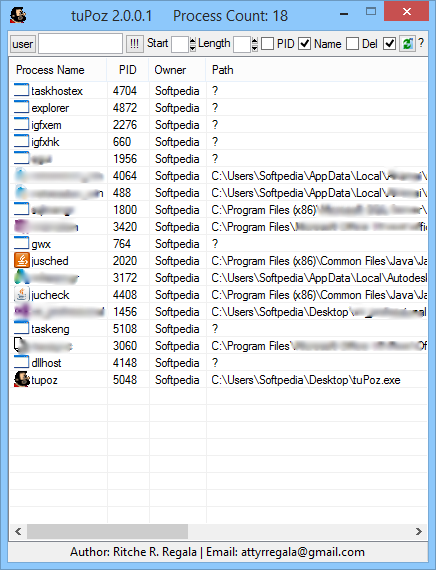The height and width of the screenshot is (570, 436).
Task: Click the icon of process PID 1456
Action: [21, 311]
